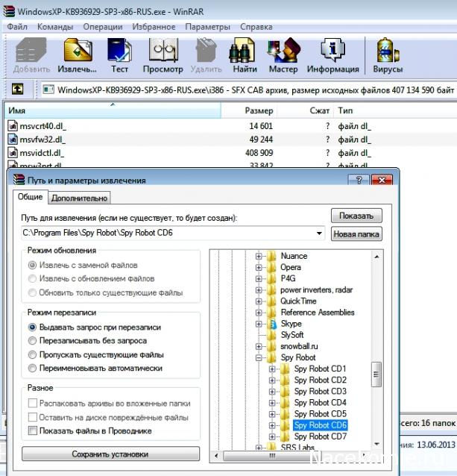Image resolution: width=457 pixels, height=476 pixels.
Task: Collapse the Spy Robot tree node
Action: coord(259,357)
